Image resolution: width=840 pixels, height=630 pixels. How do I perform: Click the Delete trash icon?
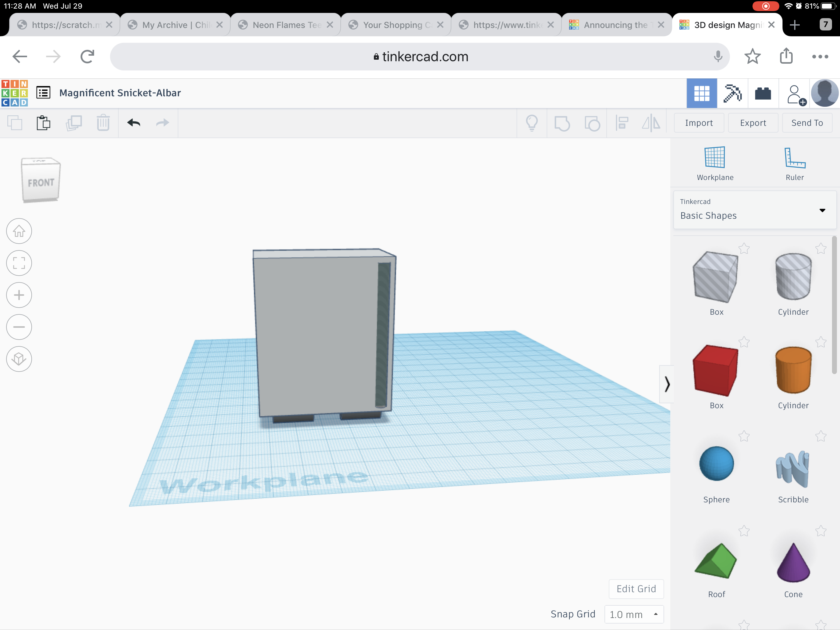click(x=103, y=123)
